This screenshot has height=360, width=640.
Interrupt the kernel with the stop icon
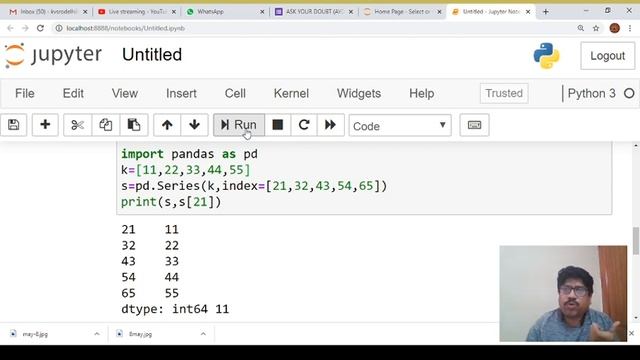coord(278,125)
